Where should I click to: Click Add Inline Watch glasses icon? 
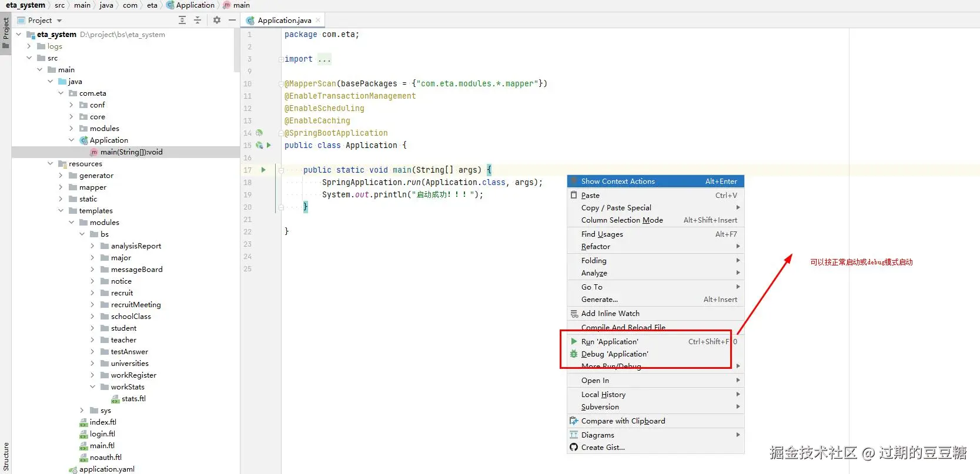pos(574,314)
